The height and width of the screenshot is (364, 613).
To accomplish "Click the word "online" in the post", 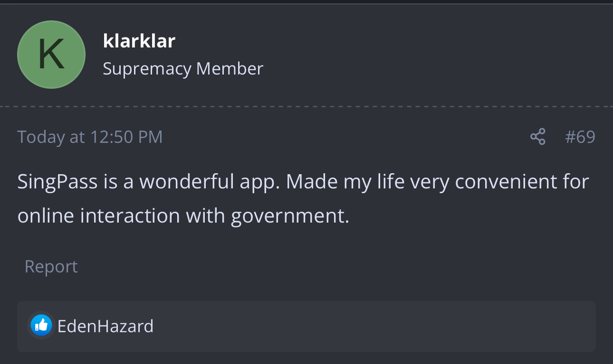I will point(46,216).
